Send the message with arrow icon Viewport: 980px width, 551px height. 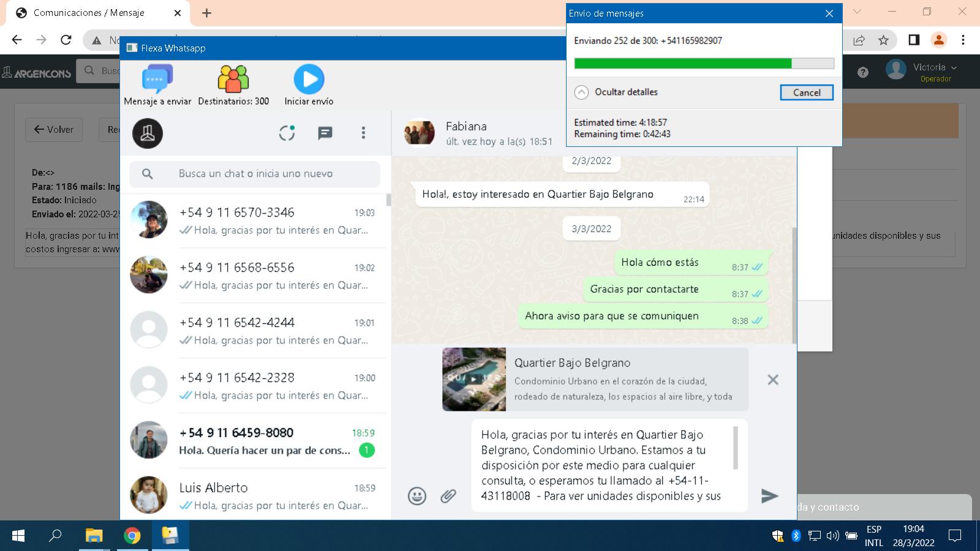tap(769, 496)
